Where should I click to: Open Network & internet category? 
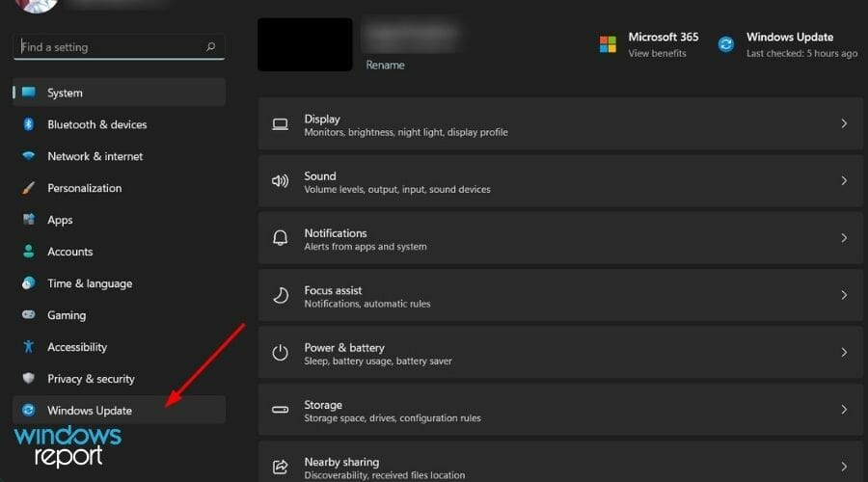(119, 156)
